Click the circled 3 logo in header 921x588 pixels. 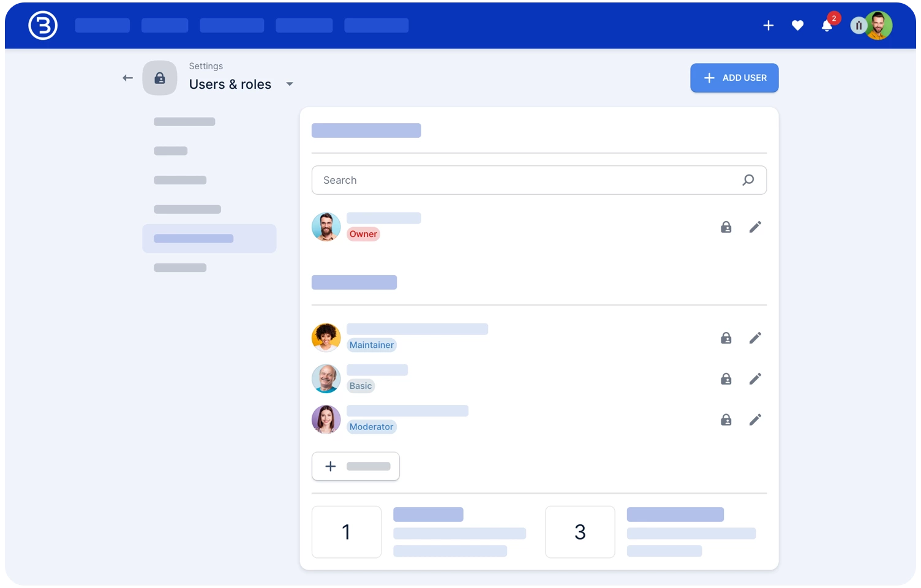coord(43,25)
